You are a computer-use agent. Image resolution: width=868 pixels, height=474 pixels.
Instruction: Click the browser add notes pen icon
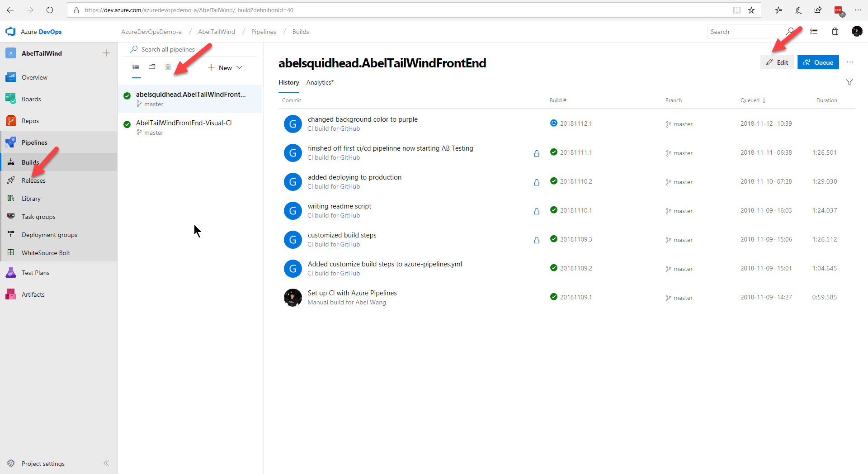pos(798,10)
